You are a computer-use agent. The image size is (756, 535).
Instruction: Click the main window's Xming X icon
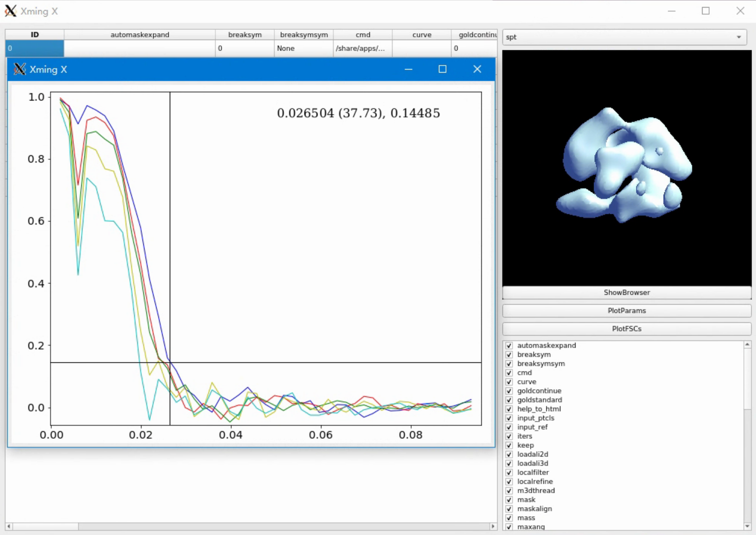(x=11, y=11)
